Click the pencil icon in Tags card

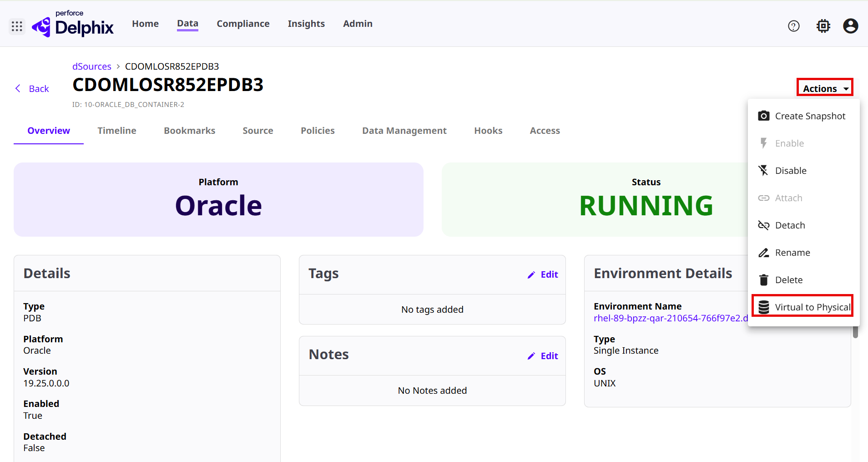531,275
